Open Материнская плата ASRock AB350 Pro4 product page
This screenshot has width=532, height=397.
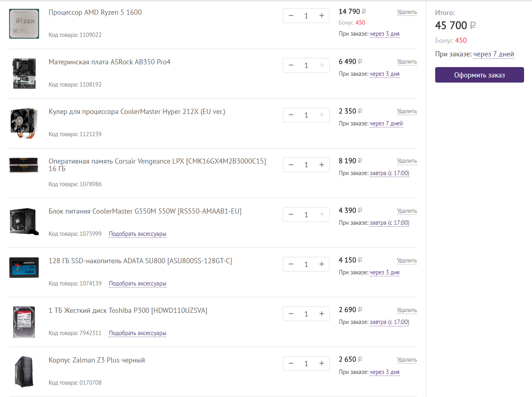109,62
